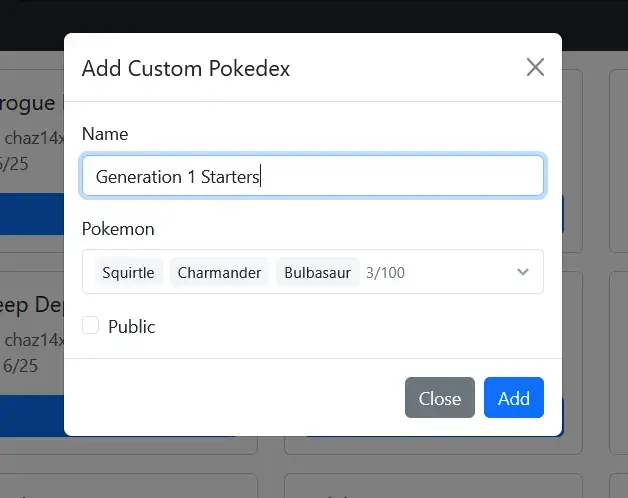The width and height of the screenshot is (628, 498).
Task: Enable the Public checkbox
Action: 91,325
